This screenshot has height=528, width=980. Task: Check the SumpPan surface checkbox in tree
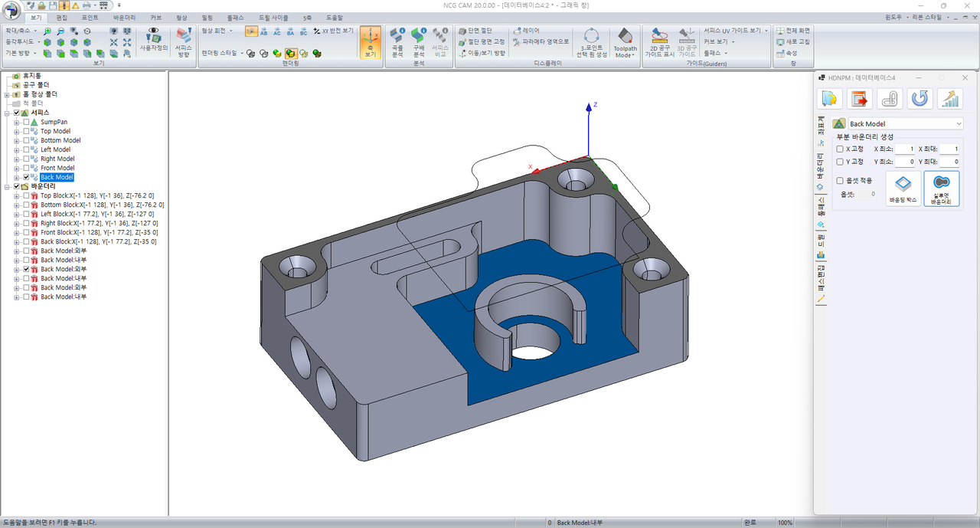click(x=27, y=122)
